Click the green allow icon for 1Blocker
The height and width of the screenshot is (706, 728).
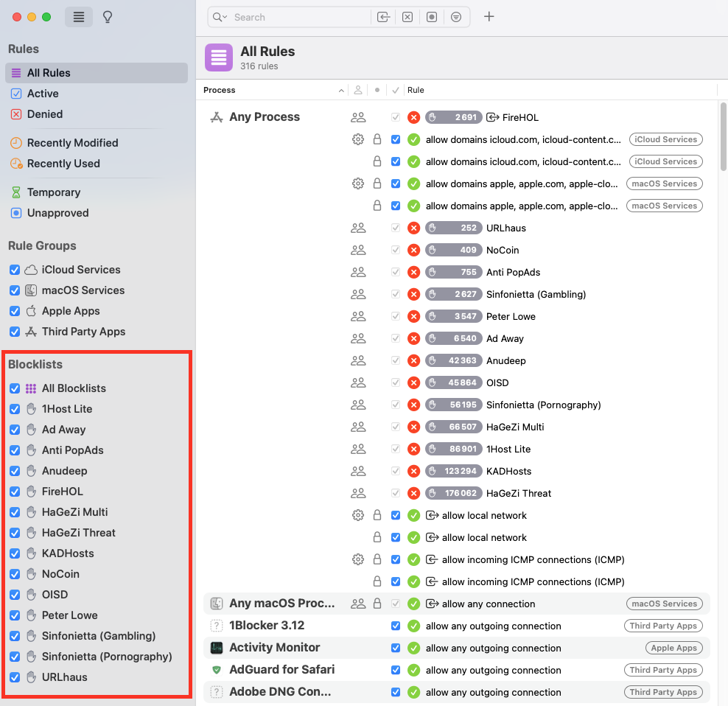pyautogui.click(x=413, y=626)
